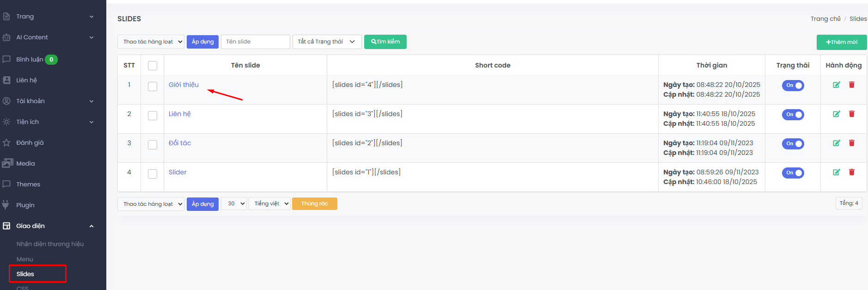This screenshot has width=868, height=290.
Task: Click the edit icon for Slider row
Action: [x=836, y=172]
